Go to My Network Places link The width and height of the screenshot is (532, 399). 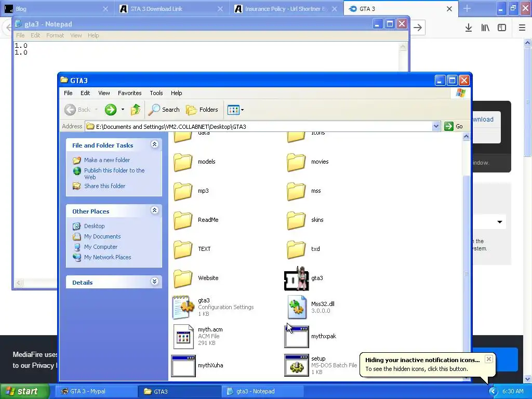coord(108,257)
